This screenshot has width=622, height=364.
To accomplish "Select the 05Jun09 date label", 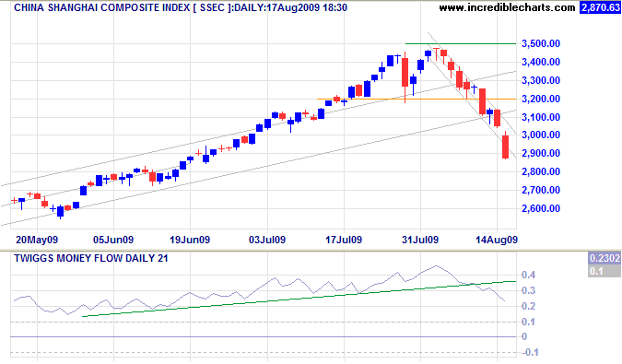I will tap(113, 240).
